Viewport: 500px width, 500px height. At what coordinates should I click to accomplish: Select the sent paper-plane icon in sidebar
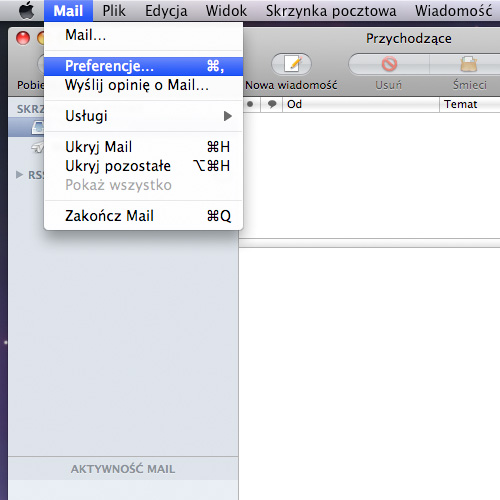point(37,147)
